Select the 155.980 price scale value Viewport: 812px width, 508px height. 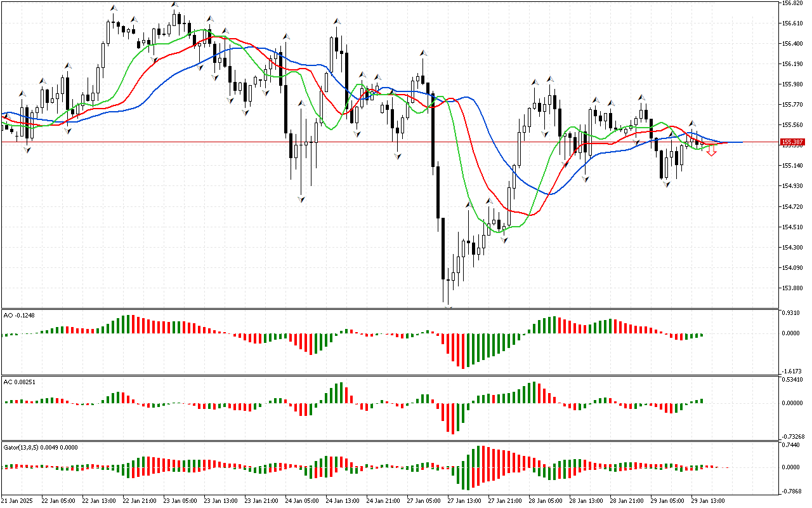point(792,84)
